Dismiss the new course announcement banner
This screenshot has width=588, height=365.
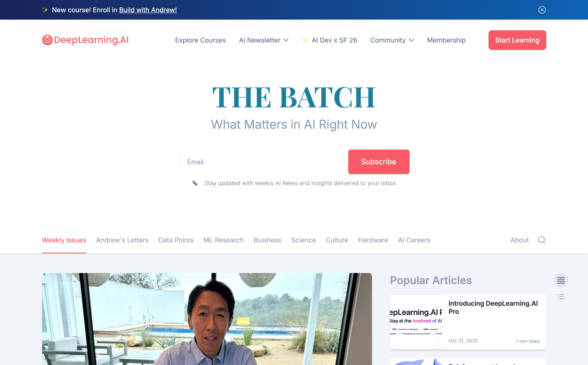point(542,10)
